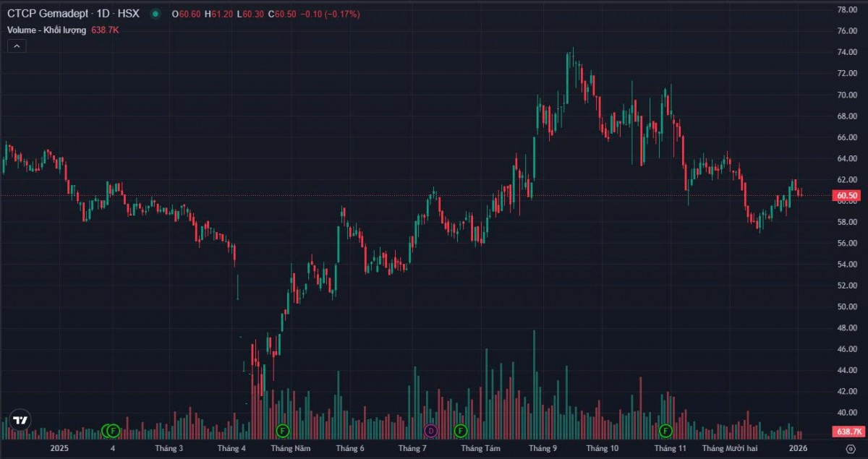Click the high value H61.20
The height and width of the screenshot is (459, 868).
(x=218, y=14)
